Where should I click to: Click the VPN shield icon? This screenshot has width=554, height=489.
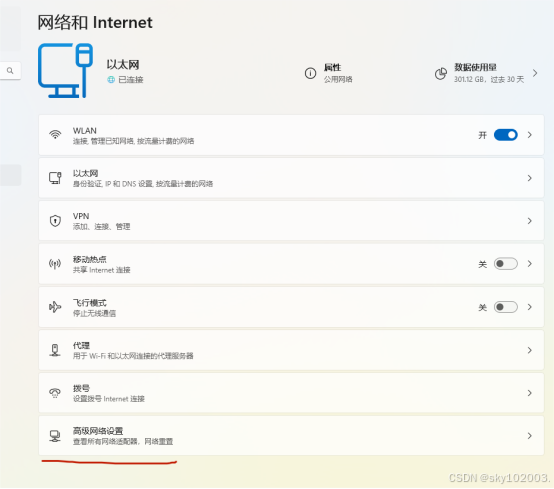55,221
